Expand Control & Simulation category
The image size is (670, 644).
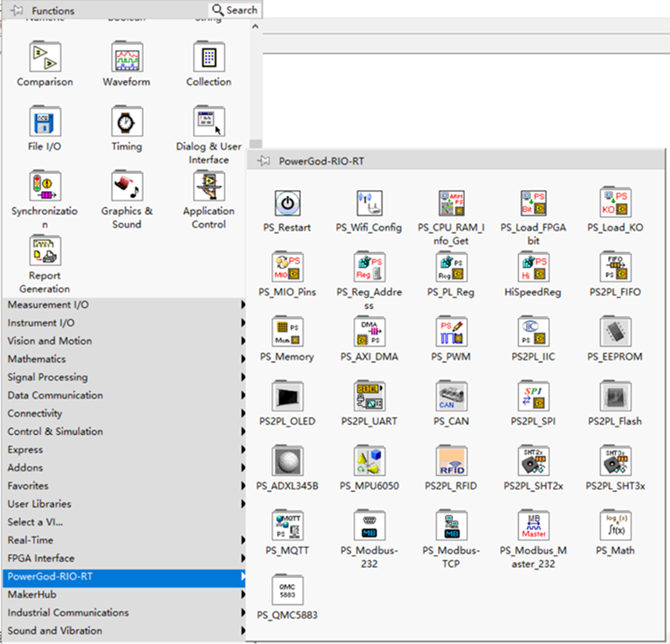[125, 431]
